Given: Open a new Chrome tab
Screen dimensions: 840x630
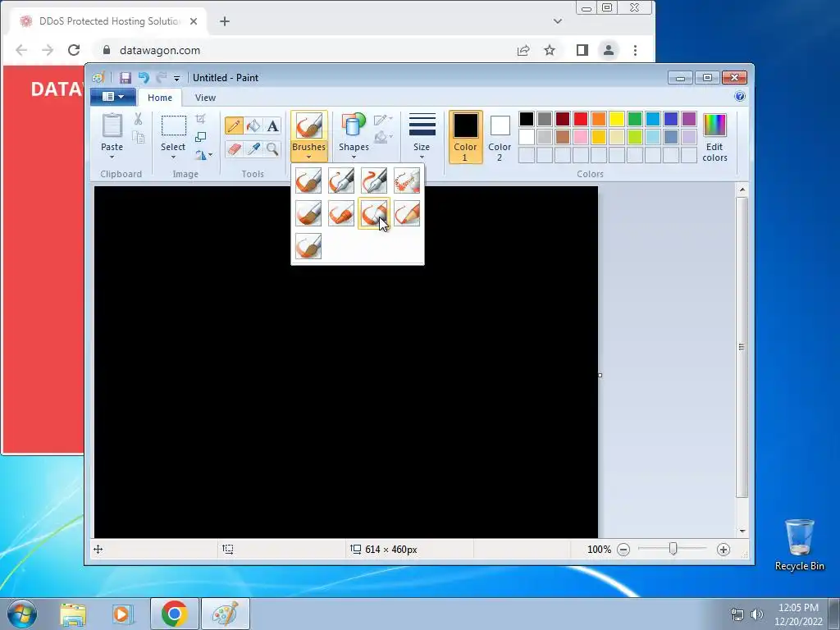Looking at the screenshot, I should [225, 21].
